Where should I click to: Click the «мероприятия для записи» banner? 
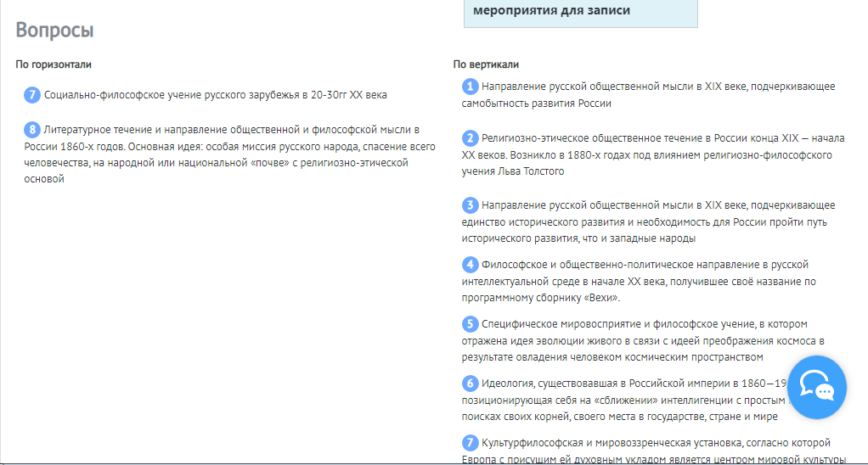click(x=580, y=12)
